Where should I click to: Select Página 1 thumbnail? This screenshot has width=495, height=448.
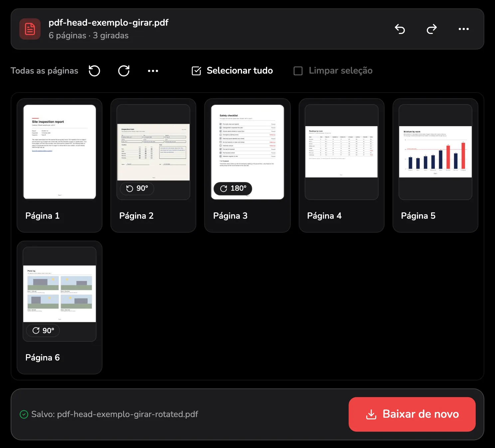point(60,152)
